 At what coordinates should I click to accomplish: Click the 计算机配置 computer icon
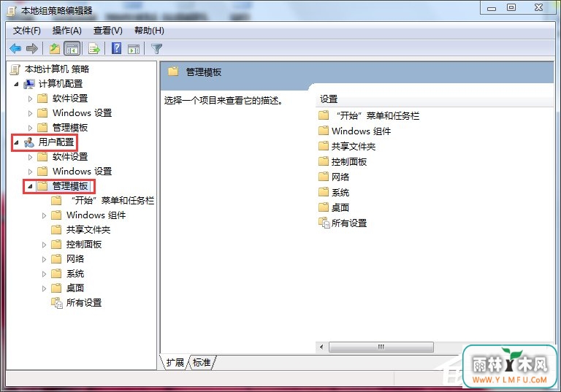[x=29, y=84]
